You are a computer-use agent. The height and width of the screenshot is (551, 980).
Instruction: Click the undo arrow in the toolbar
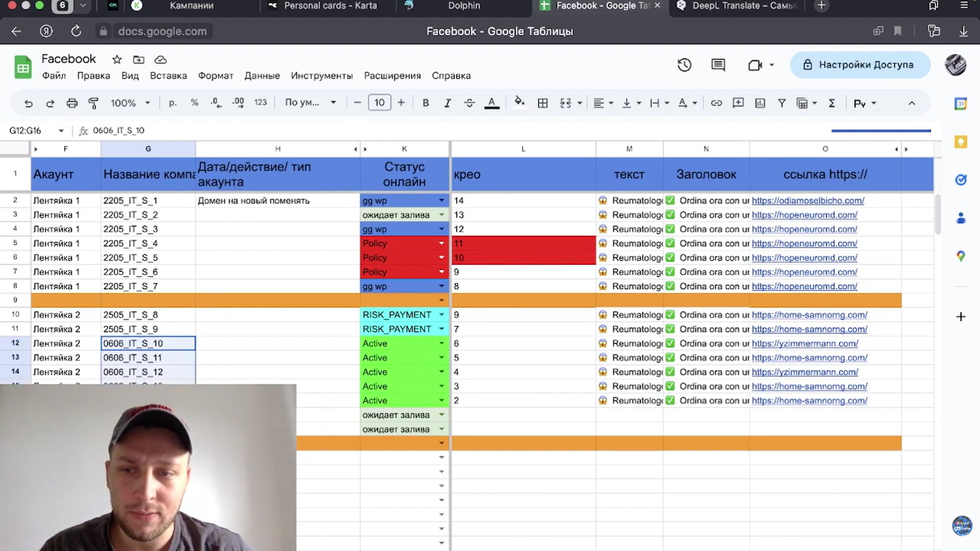(x=29, y=104)
